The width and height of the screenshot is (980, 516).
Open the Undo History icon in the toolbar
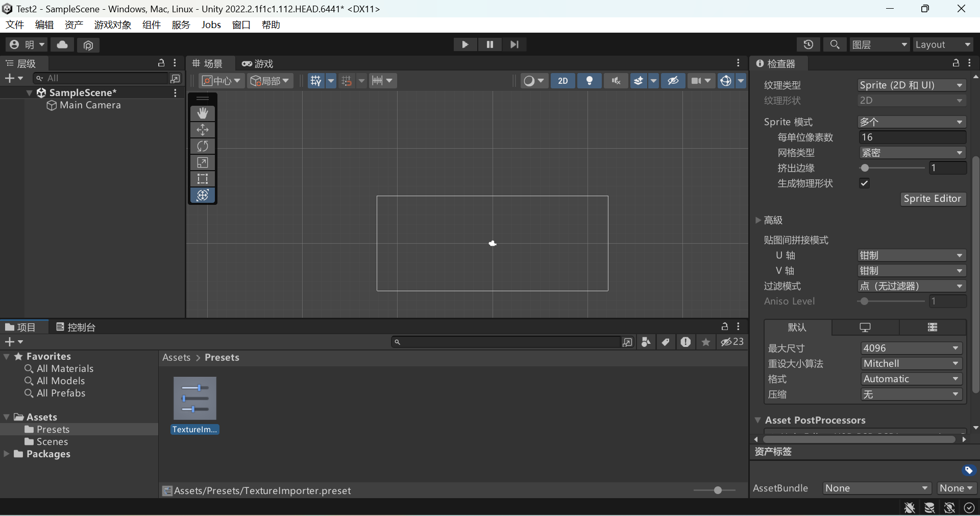tap(809, 44)
